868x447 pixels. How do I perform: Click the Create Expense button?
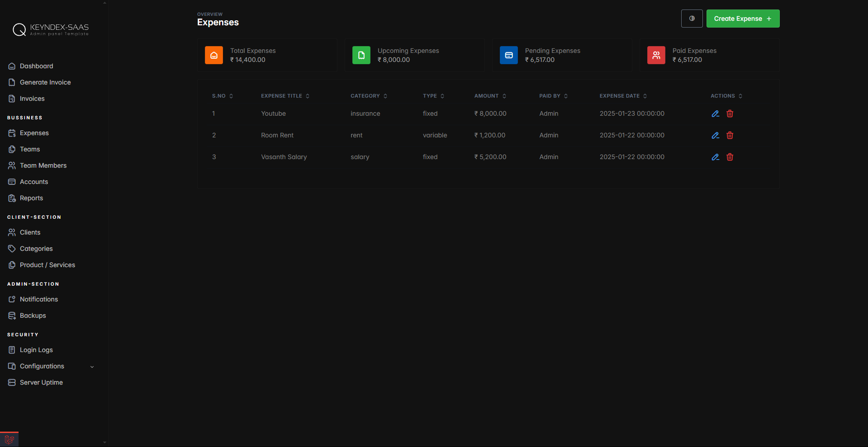(743, 19)
